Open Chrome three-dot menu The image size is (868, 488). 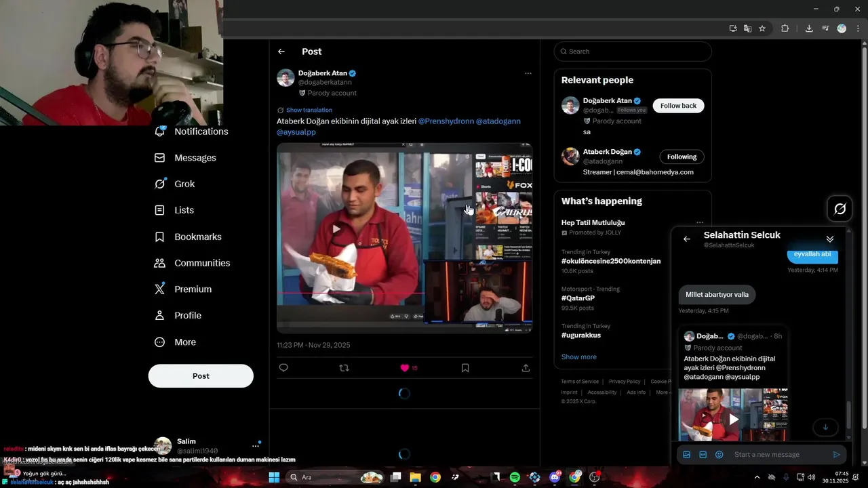858,28
